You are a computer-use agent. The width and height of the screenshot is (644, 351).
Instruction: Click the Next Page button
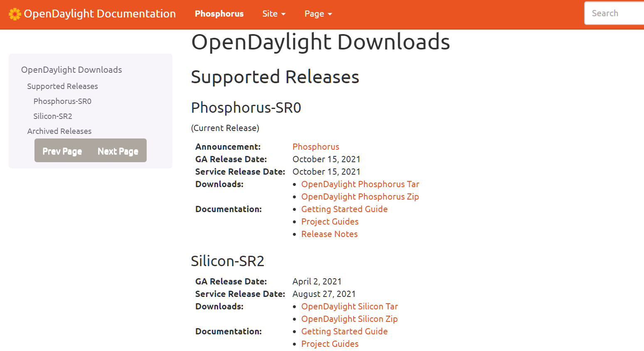coord(118,151)
